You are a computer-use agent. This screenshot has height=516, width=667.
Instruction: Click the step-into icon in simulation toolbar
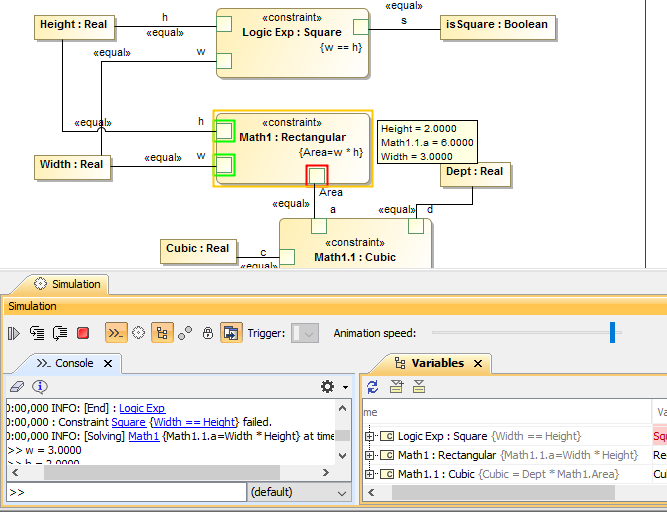[37, 333]
